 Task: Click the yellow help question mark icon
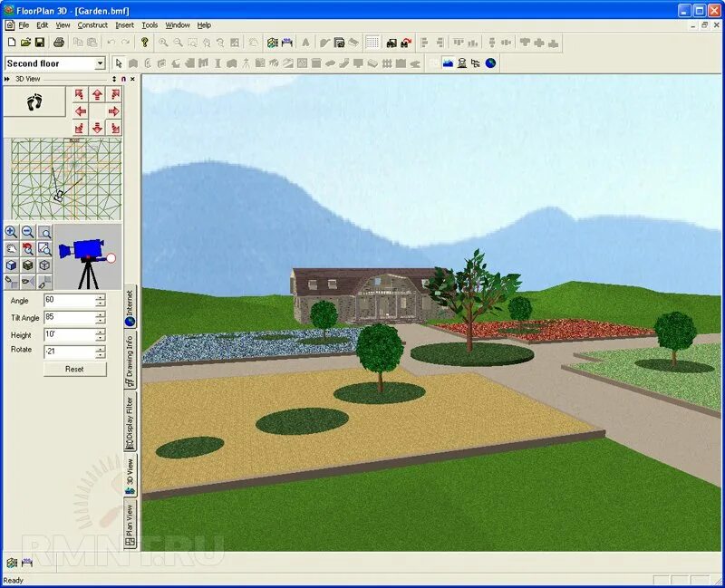[x=145, y=43]
